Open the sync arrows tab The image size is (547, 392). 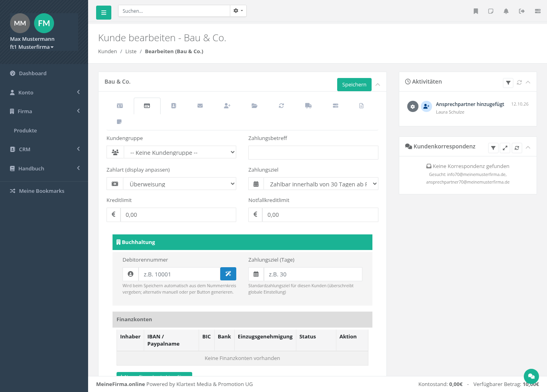(x=282, y=106)
